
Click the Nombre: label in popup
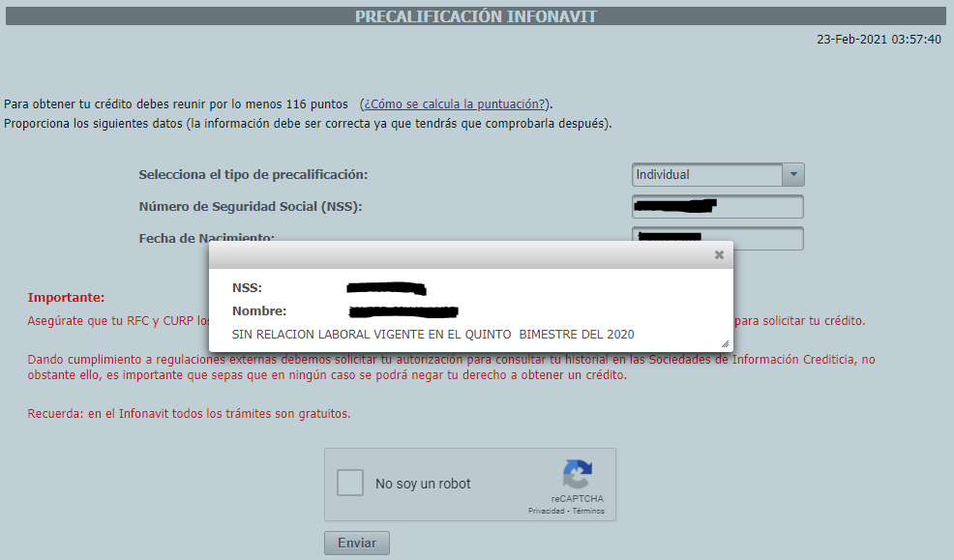click(x=259, y=310)
